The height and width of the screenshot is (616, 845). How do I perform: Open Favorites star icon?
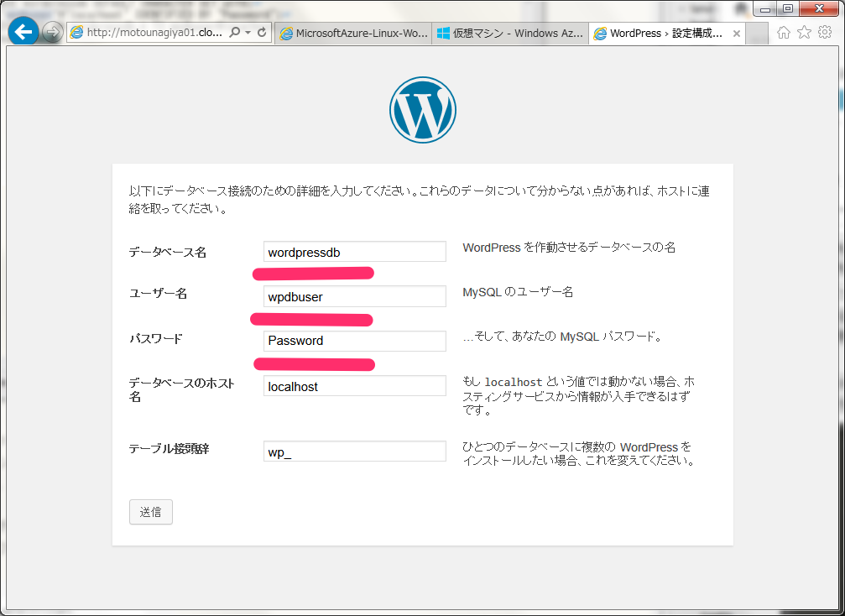point(804,33)
